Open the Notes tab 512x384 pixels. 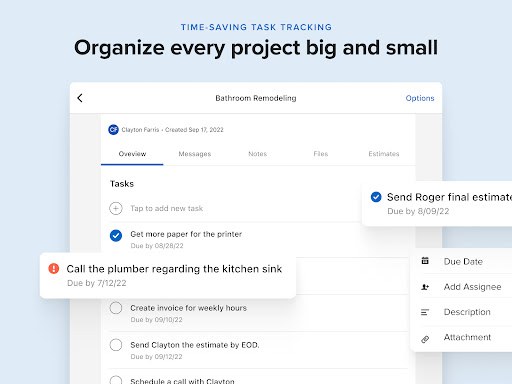pos(258,154)
